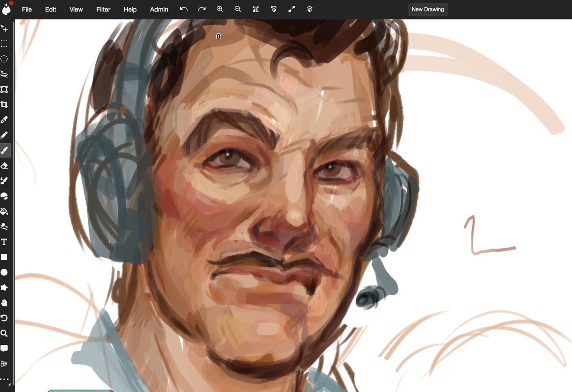This screenshot has width=572, height=392.
Task: Select the Hand pan tool
Action: pos(4,303)
